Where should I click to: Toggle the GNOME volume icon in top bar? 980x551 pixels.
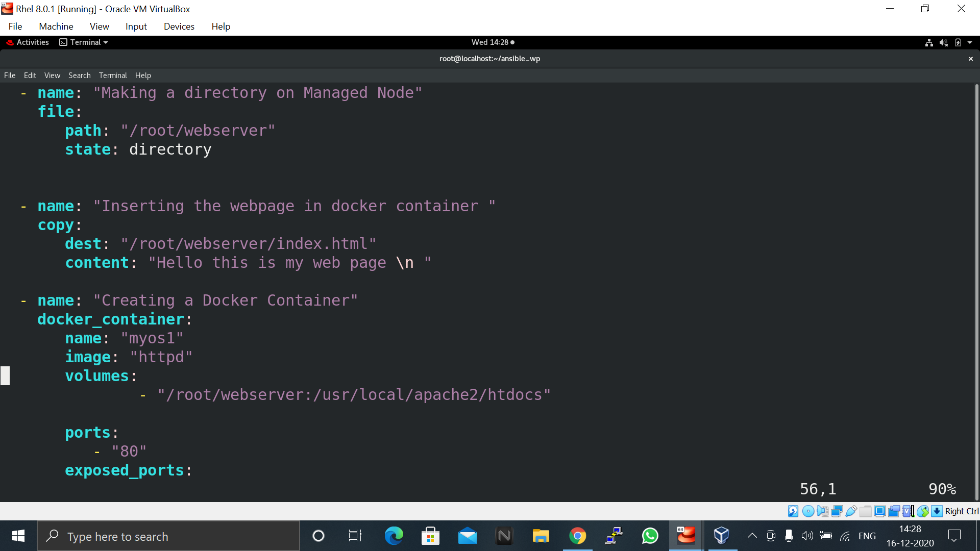click(943, 42)
